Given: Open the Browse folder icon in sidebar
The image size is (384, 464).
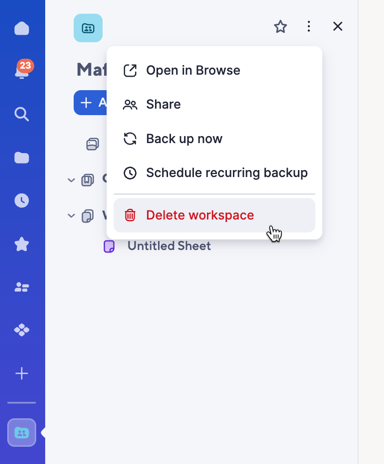Looking at the screenshot, I should click(22, 158).
